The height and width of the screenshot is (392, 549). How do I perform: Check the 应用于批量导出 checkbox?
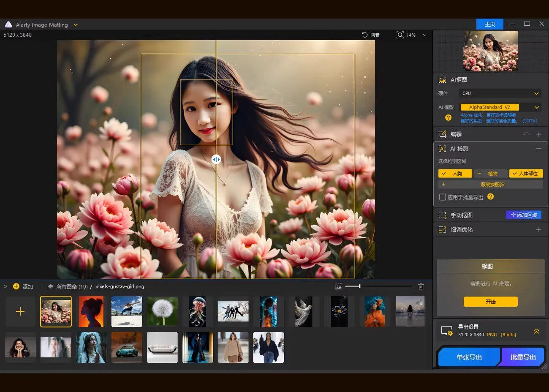[x=443, y=197]
